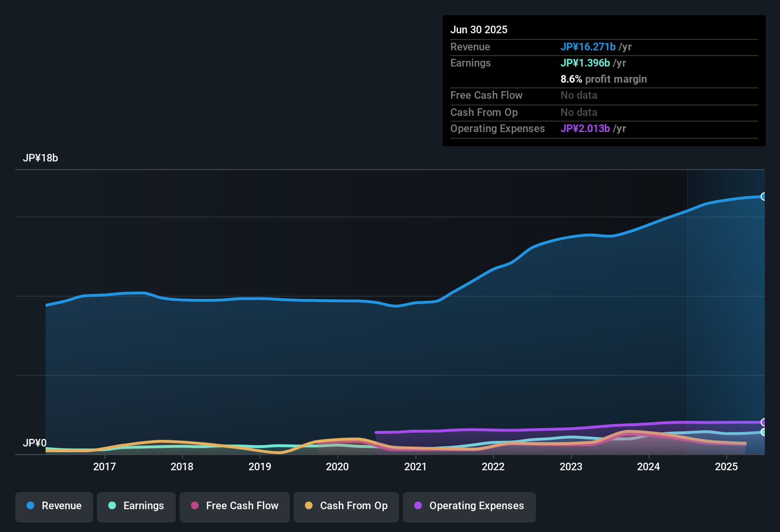Click the JP¥1.396b earnings value
Viewport: 780px width, 532px height.
(585, 63)
